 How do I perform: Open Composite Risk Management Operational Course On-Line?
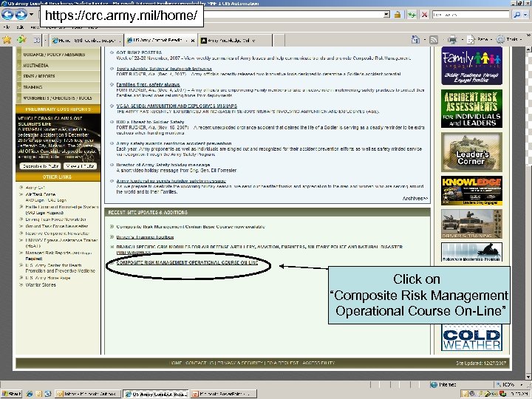(187, 262)
